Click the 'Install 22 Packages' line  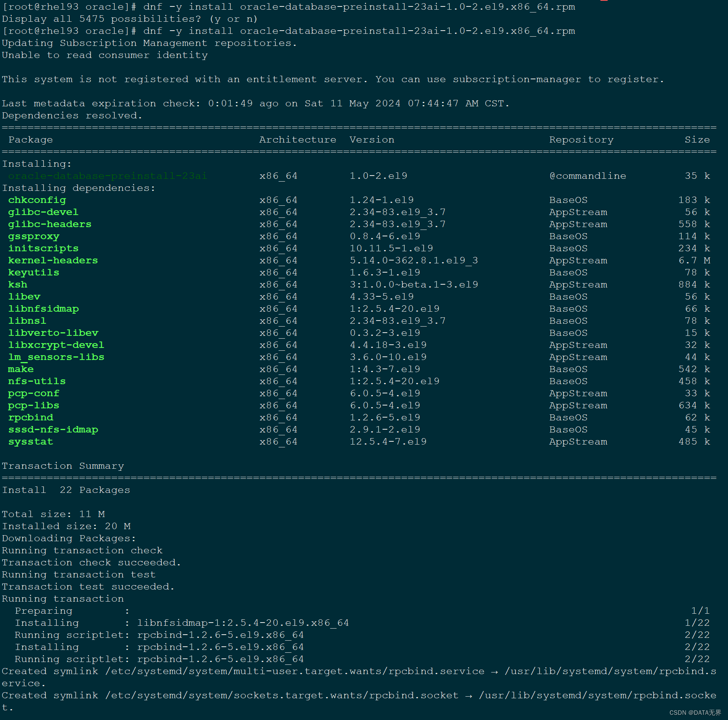tap(66, 490)
